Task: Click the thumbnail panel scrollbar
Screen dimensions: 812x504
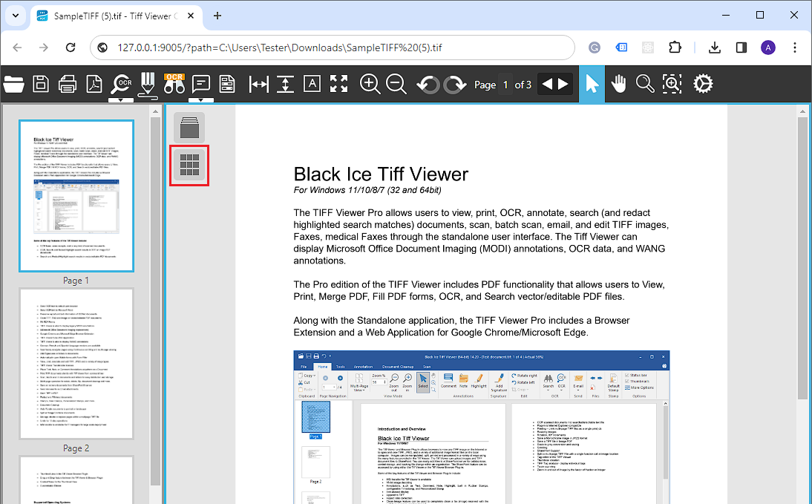Action: (155, 301)
